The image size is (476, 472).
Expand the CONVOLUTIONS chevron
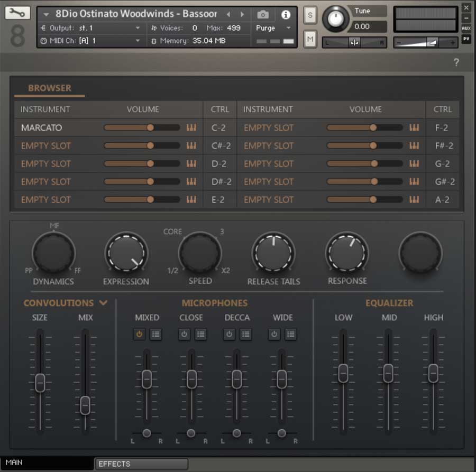tap(103, 303)
